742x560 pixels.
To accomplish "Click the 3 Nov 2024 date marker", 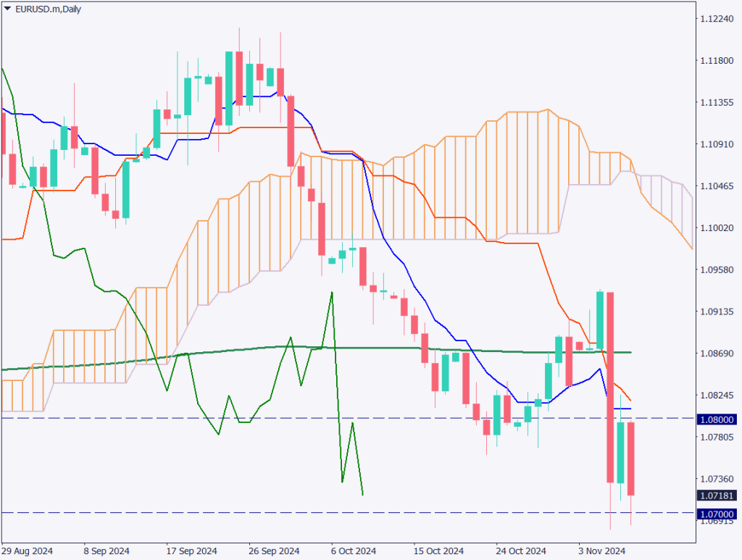I will click(602, 550).
